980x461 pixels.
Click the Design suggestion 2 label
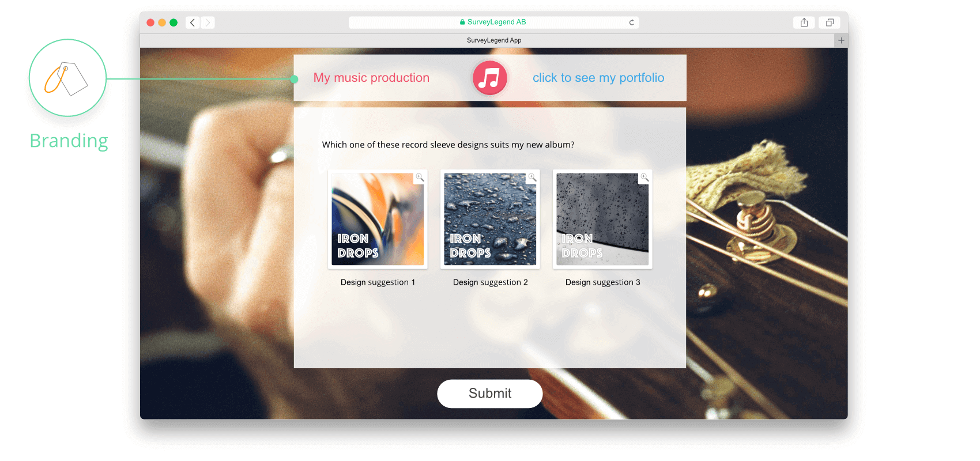(490, 282)
